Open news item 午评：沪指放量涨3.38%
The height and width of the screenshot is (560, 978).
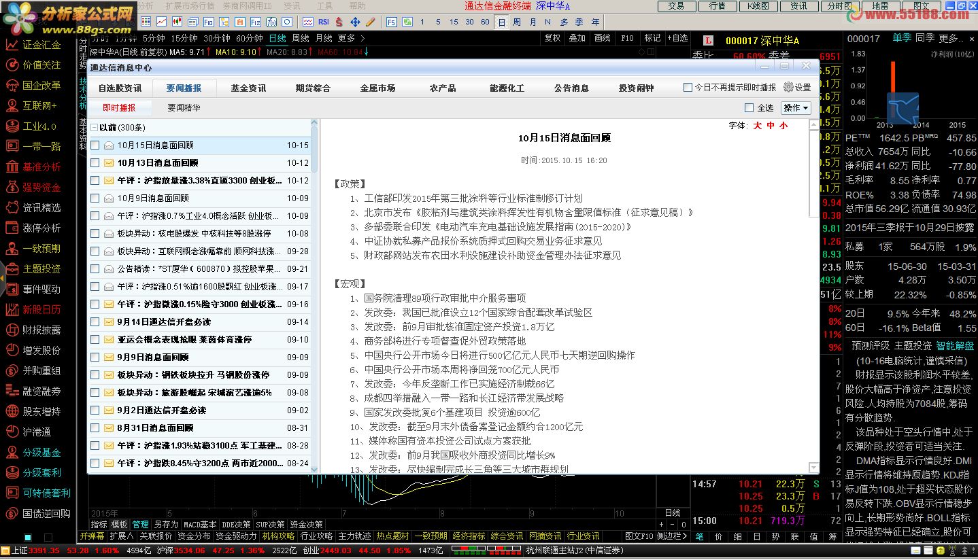pyautogui.click(x=199, y=181)
